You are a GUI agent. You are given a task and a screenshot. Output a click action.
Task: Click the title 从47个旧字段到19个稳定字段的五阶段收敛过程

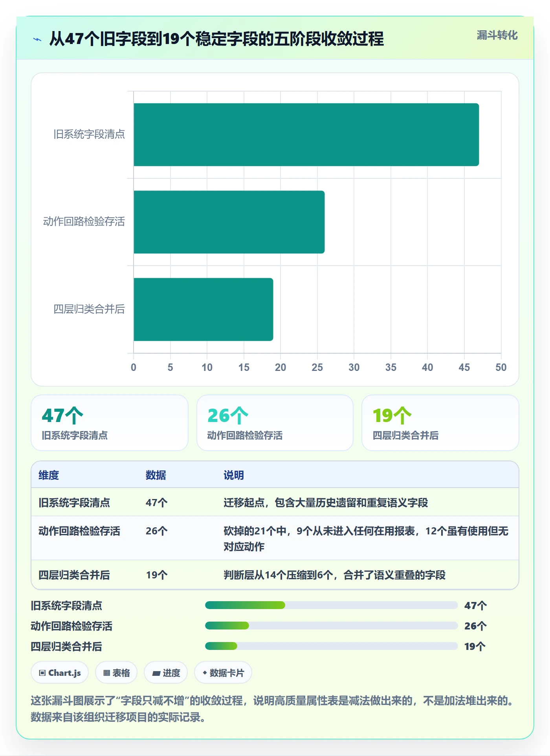216,39
